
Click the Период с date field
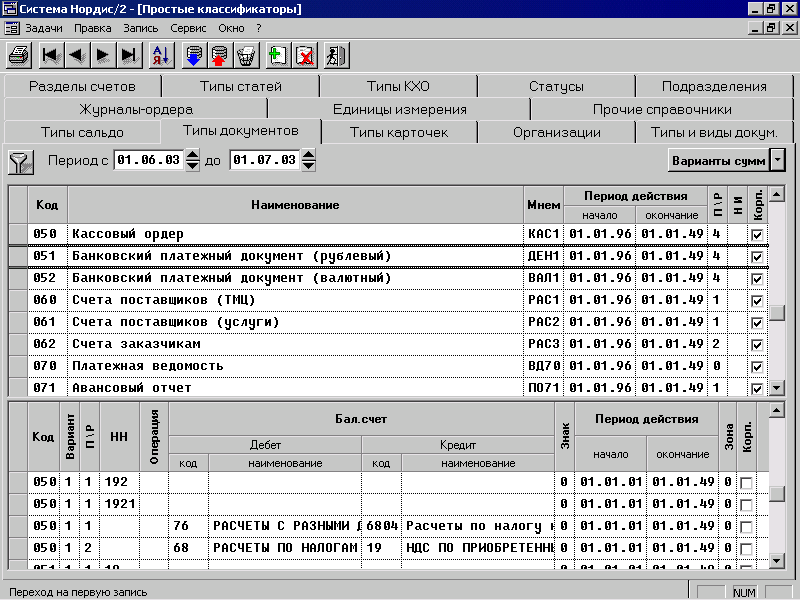coord(148,160)
